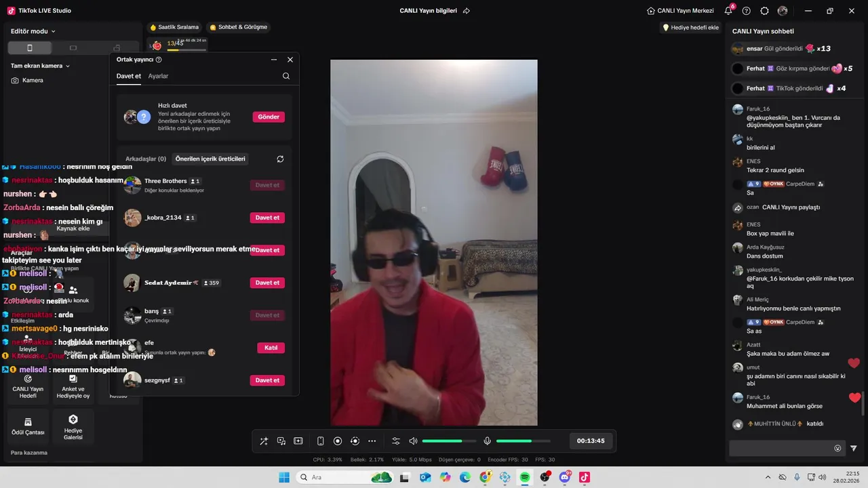Click Hediye hedefi ekle

(x=690, y=28)
